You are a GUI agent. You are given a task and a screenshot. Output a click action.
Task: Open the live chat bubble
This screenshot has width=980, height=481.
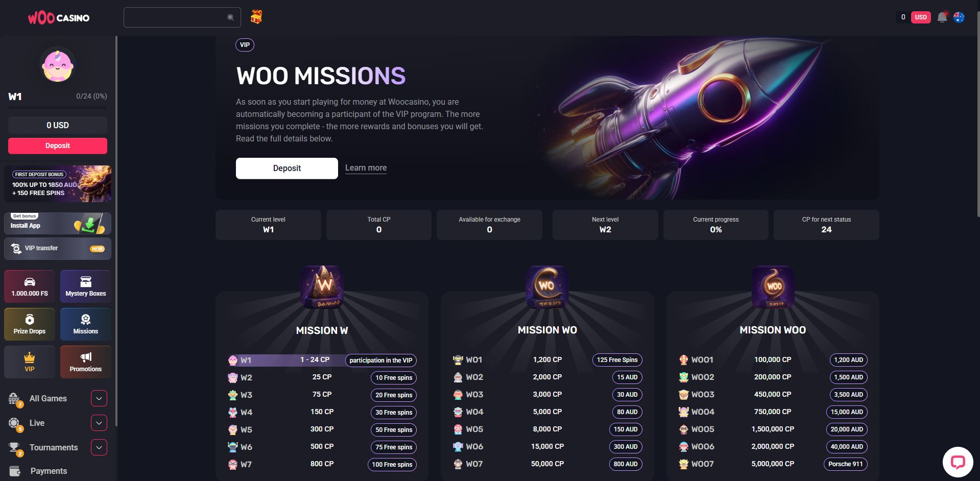pos(958,462)
